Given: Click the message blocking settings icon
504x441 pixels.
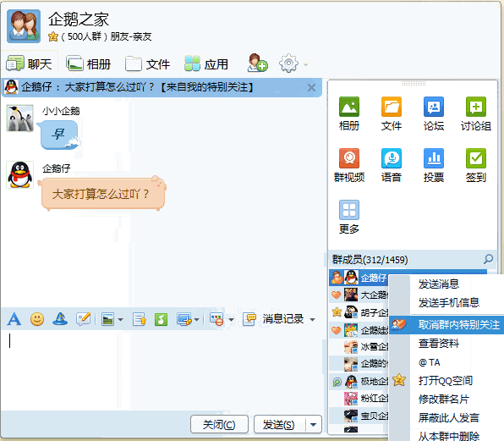Looking at the screenshot, I should 216,319.
